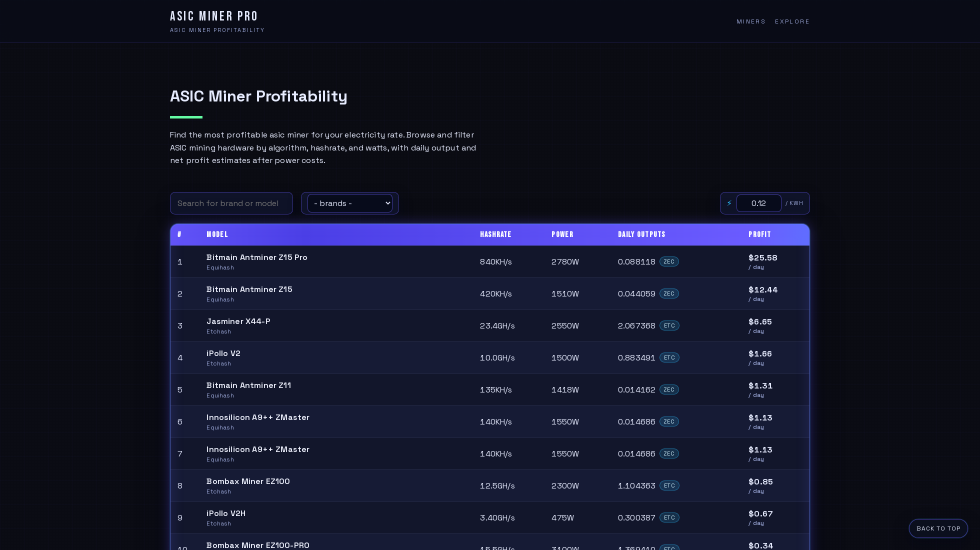
Task: Open the Miners nav menu item
Action: click(x=751, y=21)
